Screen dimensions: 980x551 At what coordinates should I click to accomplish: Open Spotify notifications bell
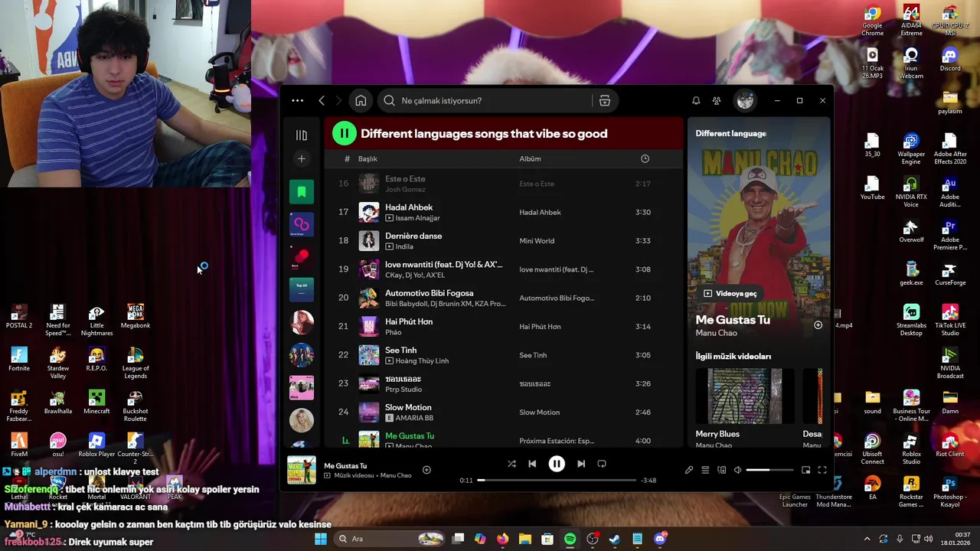[696, 101]
